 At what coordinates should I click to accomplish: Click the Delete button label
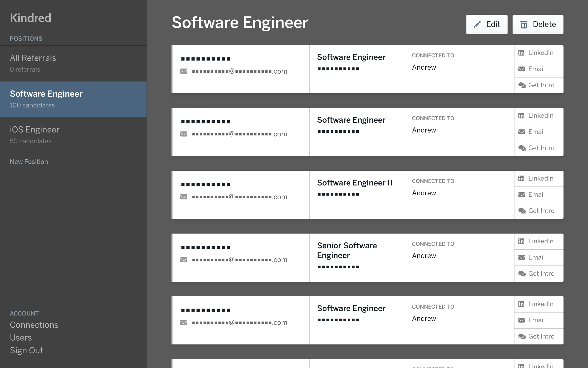pyautogui.click(x=544, y=24)
